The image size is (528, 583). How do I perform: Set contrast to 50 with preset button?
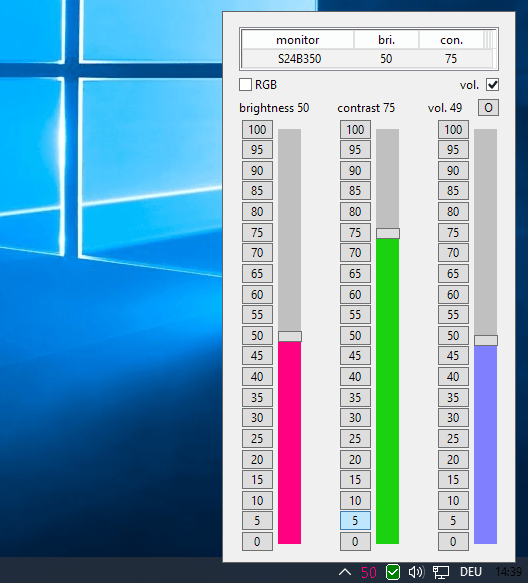[355, 335]
